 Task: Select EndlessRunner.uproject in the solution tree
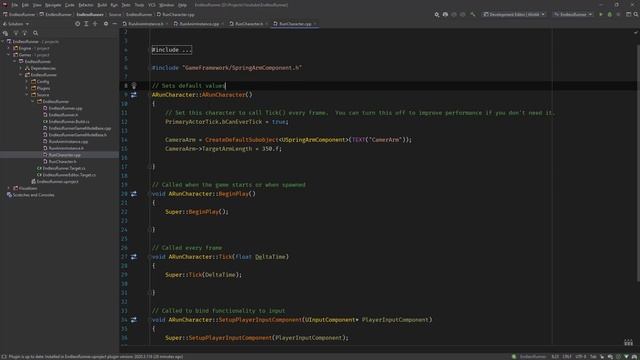[55, 182]
